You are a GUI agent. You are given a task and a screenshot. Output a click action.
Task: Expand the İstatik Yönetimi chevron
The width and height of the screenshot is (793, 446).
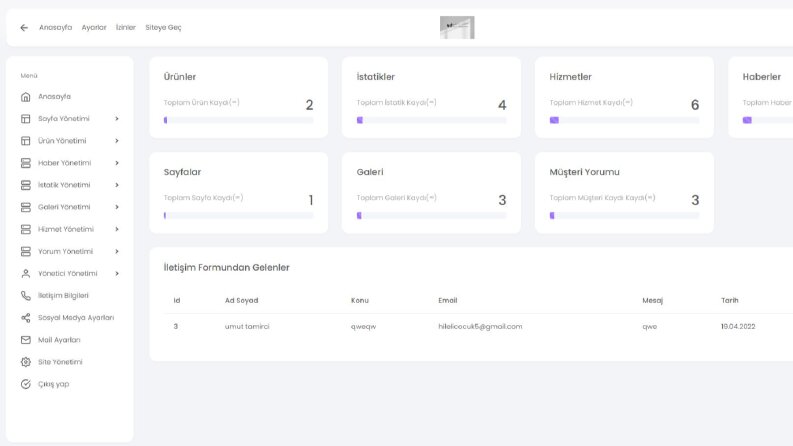pos(117,185)
